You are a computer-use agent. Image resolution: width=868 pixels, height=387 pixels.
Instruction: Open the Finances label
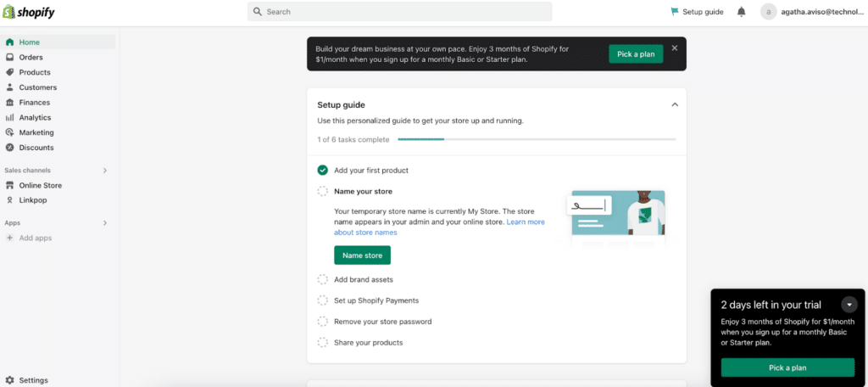pos(34,102)
